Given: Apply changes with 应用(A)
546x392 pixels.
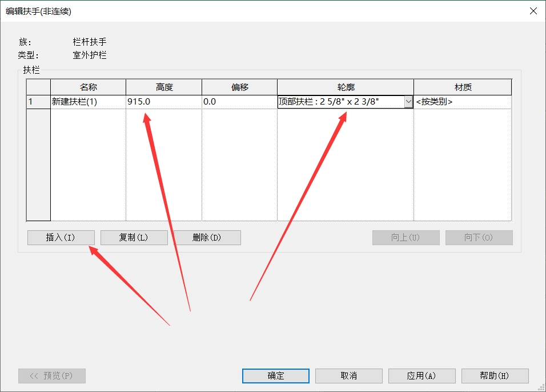Looking at the screenshot, I should tap(421, 376).
